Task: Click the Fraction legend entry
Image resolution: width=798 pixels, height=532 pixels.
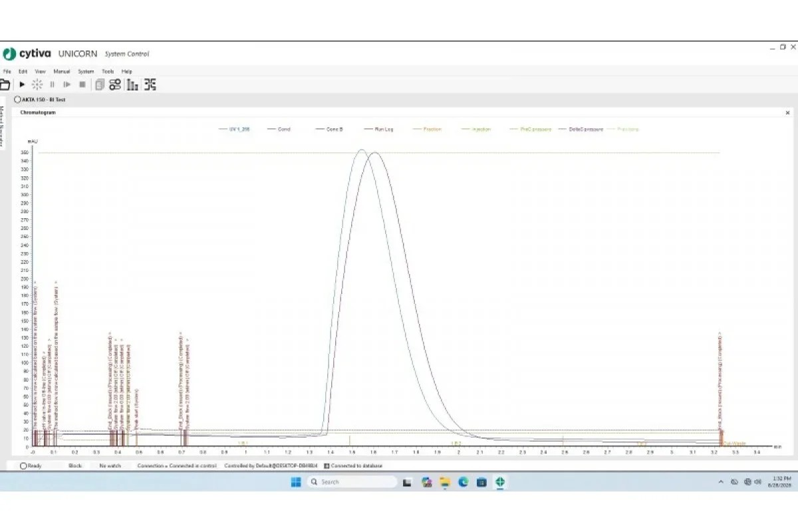Action: pyautogui.click(x=428, y=129)
